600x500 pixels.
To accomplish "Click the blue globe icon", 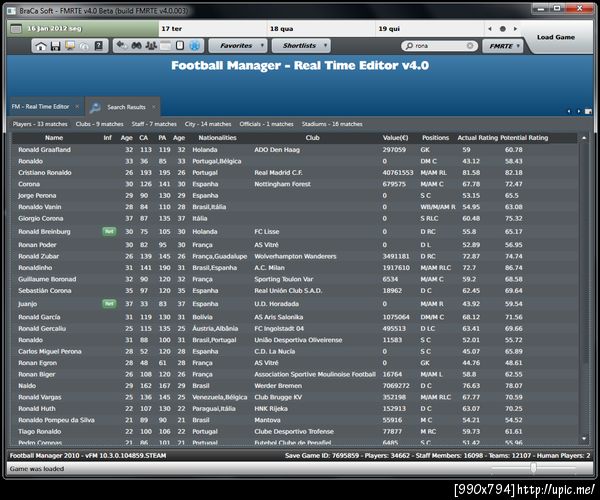I will pyautogui.click(x=195, y=46).
